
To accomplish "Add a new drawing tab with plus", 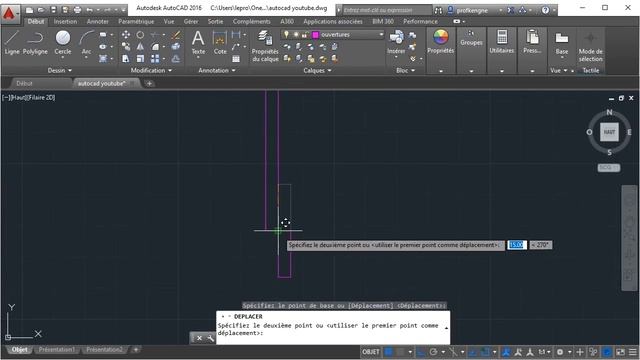I will pos(149,83).
